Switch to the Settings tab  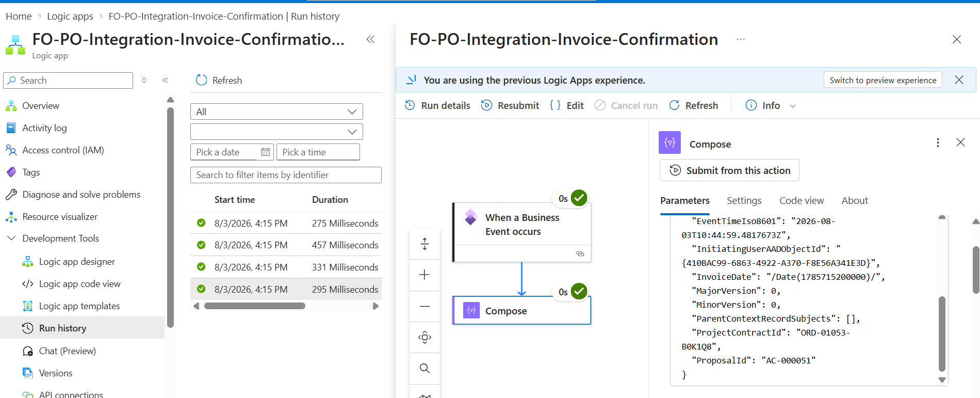pos(744,201)
